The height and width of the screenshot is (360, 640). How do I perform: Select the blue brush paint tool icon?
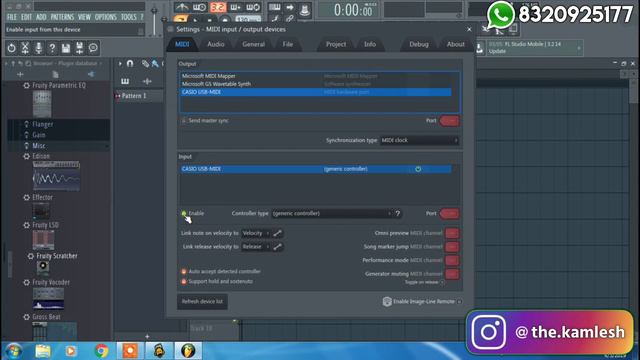point(155,63)
